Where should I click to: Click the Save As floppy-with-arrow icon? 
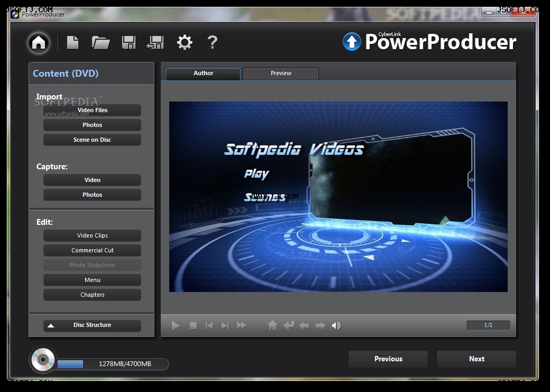[155, 42]
